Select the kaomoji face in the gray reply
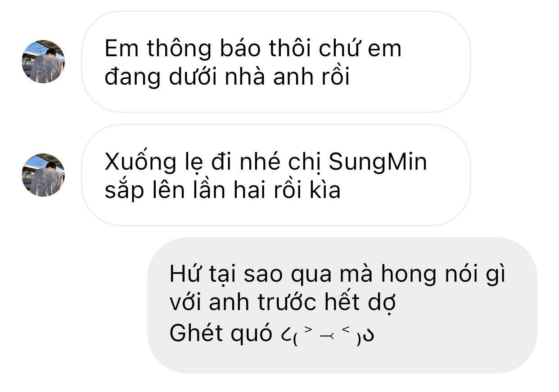This screenshot has width=559, height=392. tap(324, 334)
